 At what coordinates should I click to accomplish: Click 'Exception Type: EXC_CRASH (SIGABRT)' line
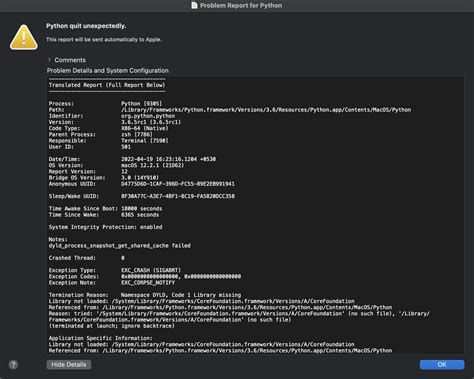[115, 270]
